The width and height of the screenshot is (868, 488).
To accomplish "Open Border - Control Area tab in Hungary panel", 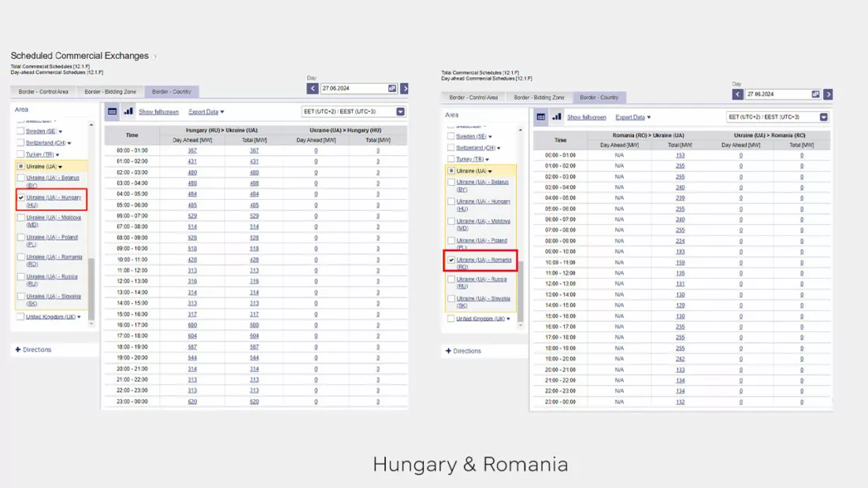I will [43, 92].
